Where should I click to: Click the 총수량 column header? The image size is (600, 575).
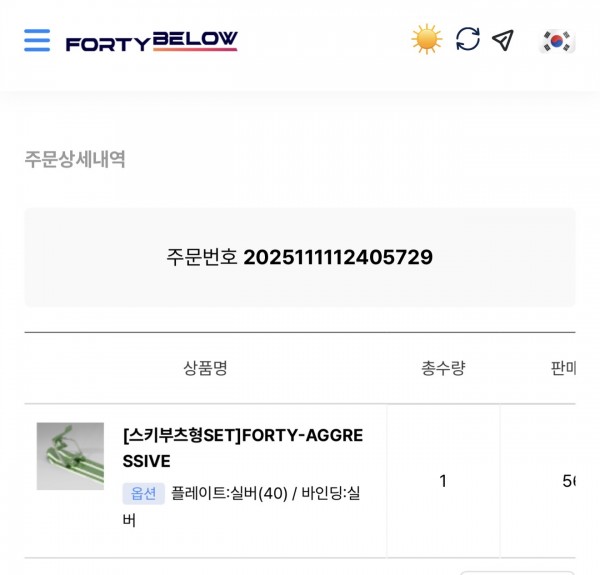pyautogui.click(x=443, y=368)
